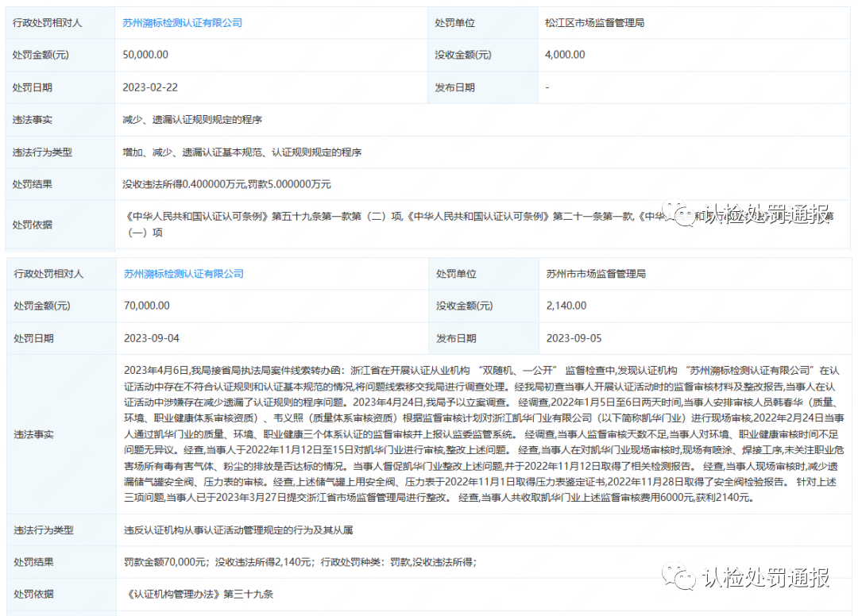This screenshot has height=616, width=858.
Task: Click the 2,140.00 confiscated amount value
Action: click(x=566, y=306)
